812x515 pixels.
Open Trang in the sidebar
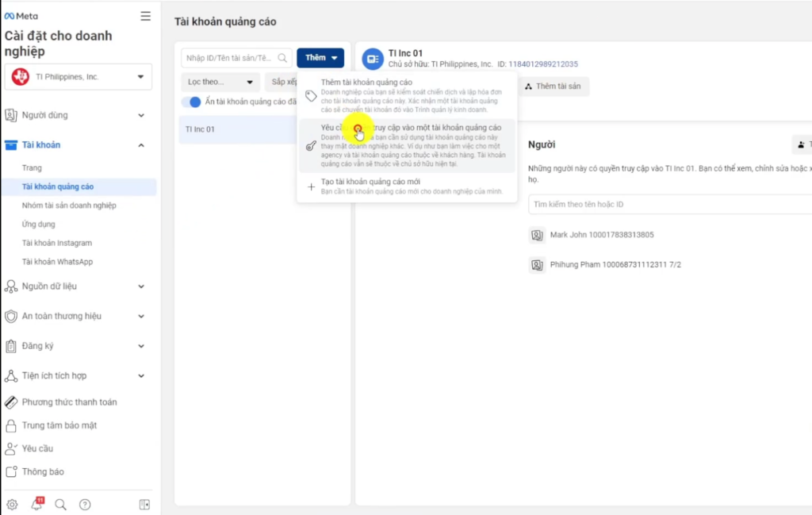coord(32,168)
